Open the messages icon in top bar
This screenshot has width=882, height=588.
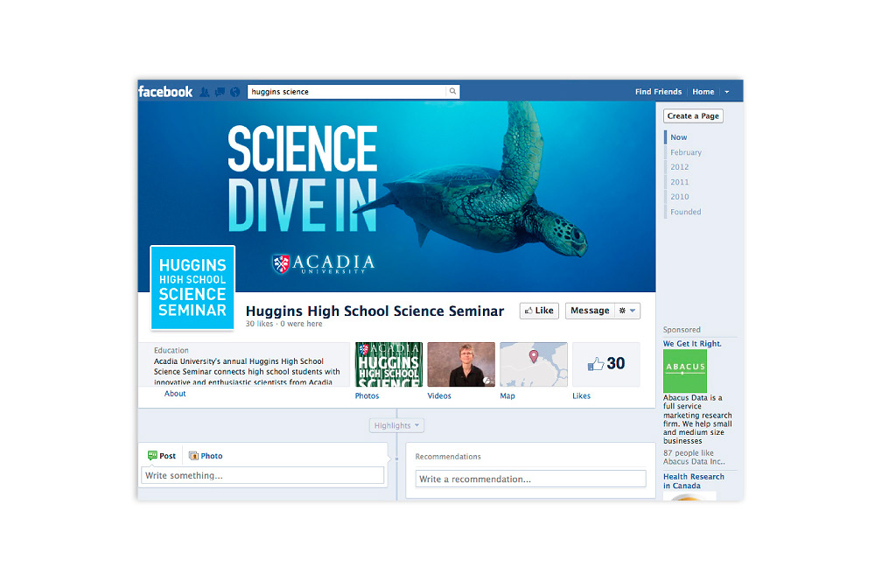click(220, 92)
